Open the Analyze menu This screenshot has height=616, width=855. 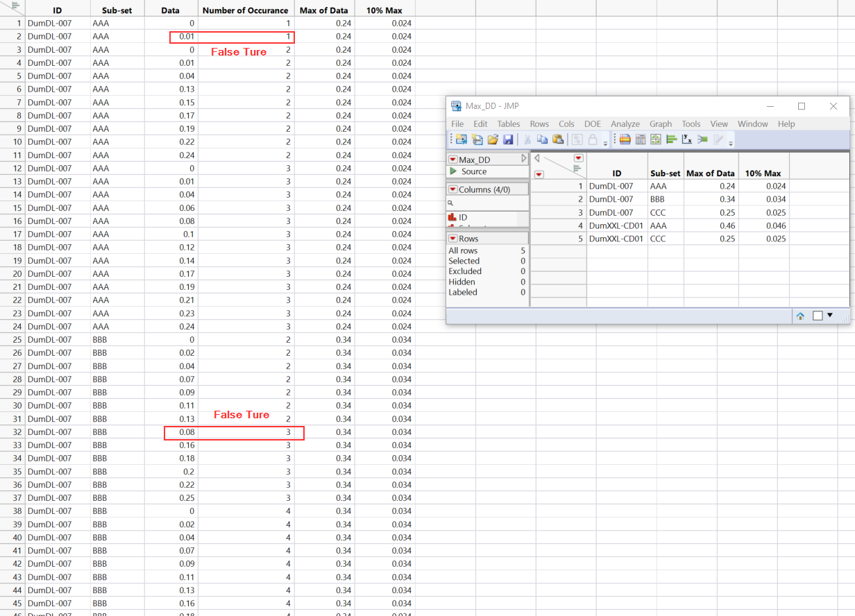(x=625, y=123)
